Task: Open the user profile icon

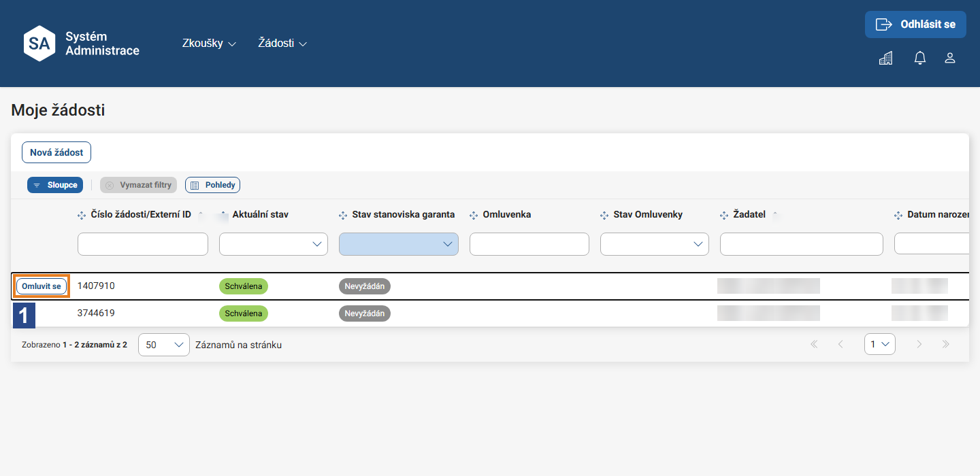Action: point(950,58)
